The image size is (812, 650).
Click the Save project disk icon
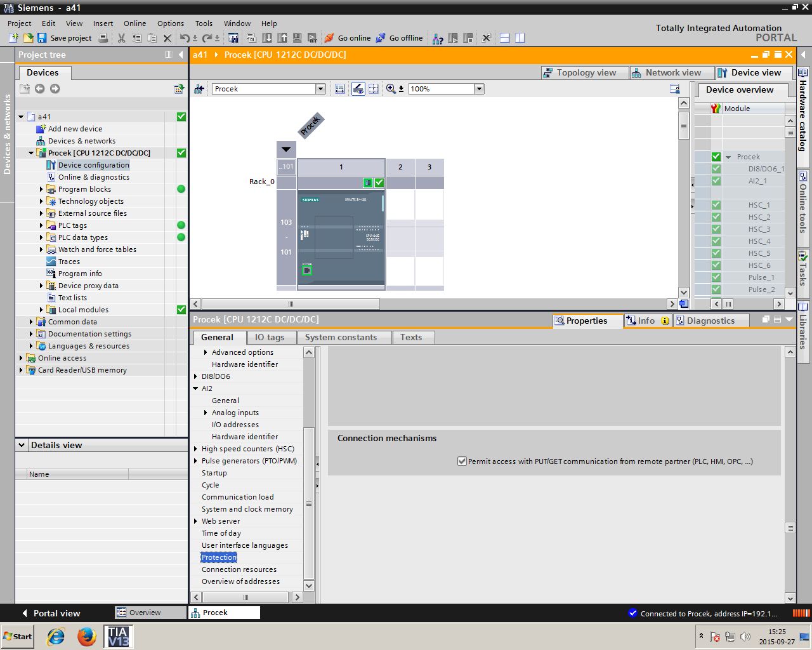(x=42, y=38)
